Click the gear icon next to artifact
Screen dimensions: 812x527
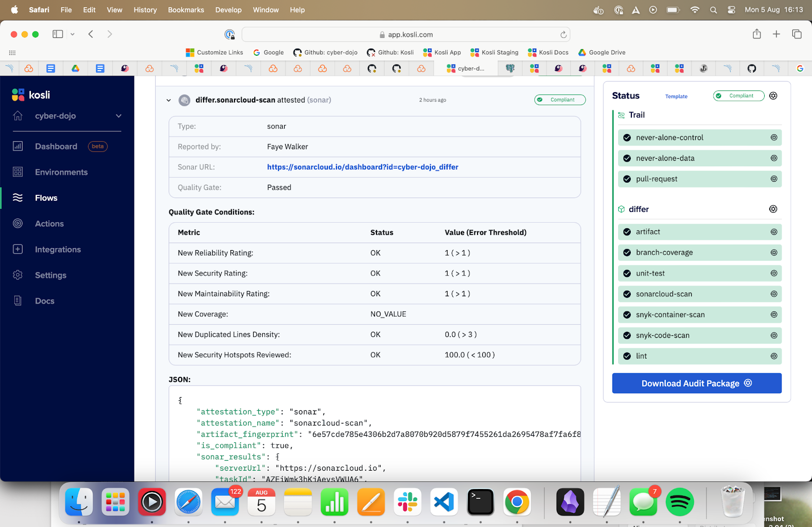pyautogui.click(x=774, y=232)
